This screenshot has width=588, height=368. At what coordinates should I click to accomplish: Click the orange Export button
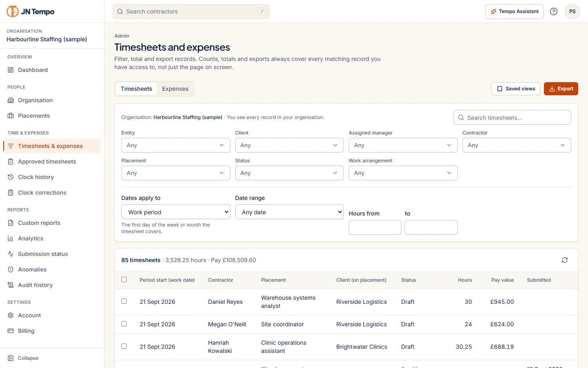(x=561, y=89)
